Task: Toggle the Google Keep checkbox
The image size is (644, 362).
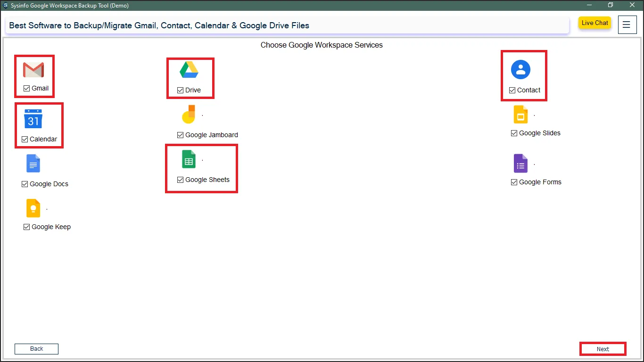Action: point(27,227)
